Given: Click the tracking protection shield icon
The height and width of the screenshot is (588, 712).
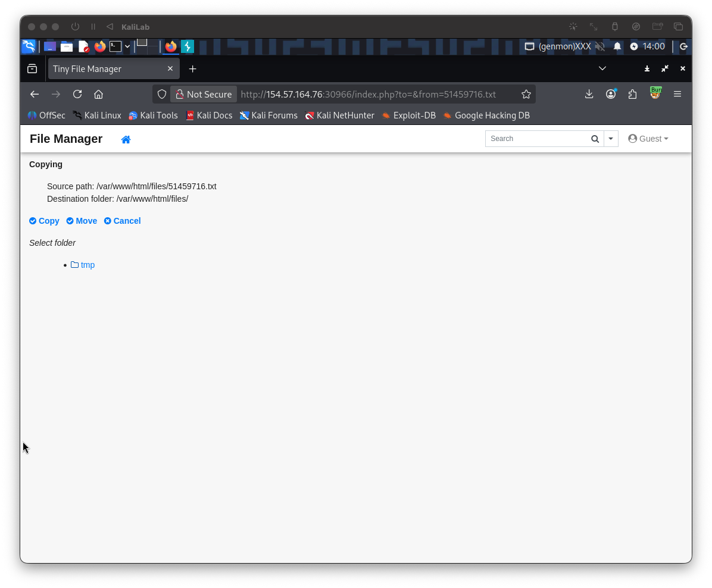Looking at the screenshot, I should coord(162,94).
